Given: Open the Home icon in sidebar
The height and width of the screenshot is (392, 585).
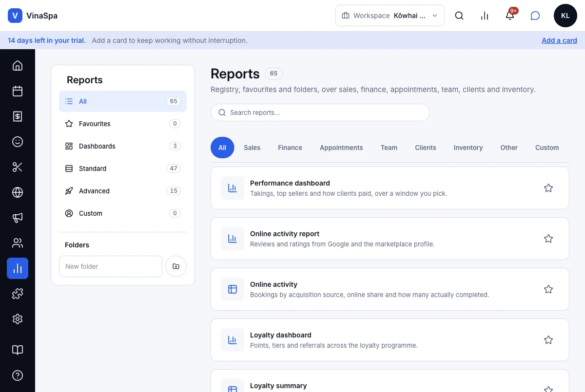Looking at the screenshot, I should (x=18, y=66).
